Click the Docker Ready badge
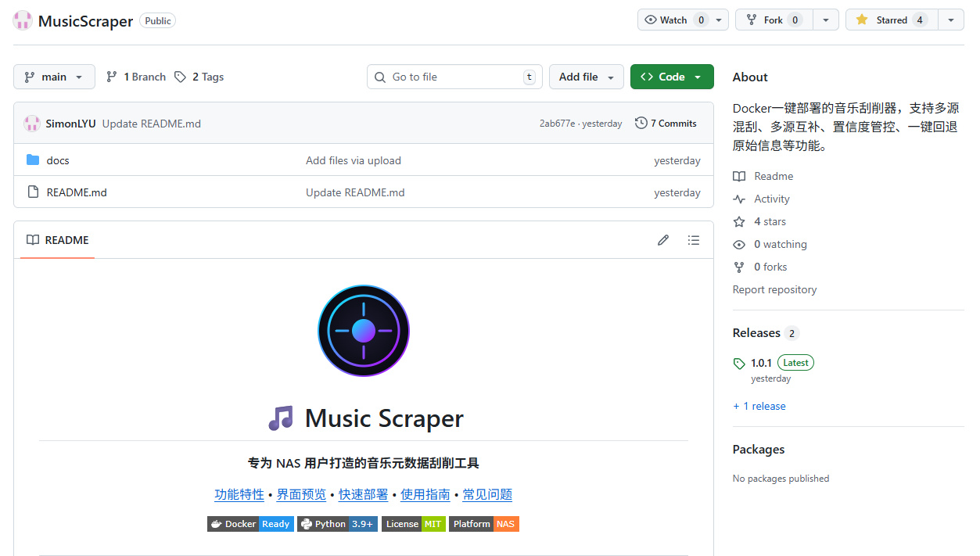 (x=250, y=524)
